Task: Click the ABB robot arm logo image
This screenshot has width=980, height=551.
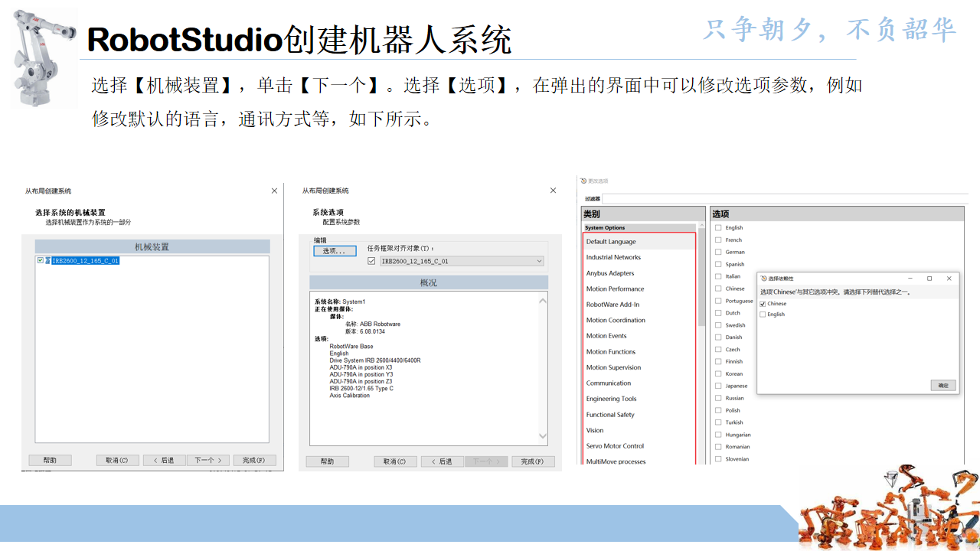Action: [42, 54]
